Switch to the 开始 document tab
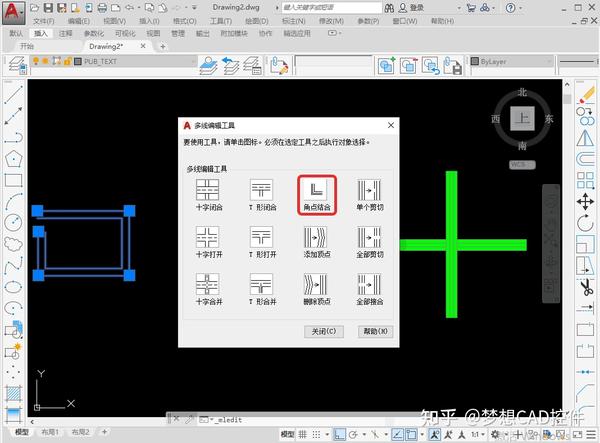Image resolution: width=600 pixels, height=443 pixels. (x=27, y=46)
